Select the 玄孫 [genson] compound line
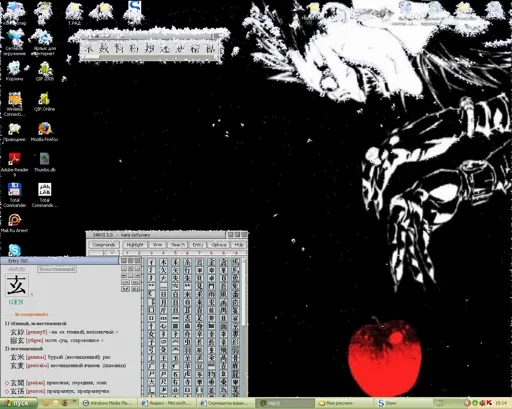The height and width of the screenshot is (409, 512). pos(57,391)
